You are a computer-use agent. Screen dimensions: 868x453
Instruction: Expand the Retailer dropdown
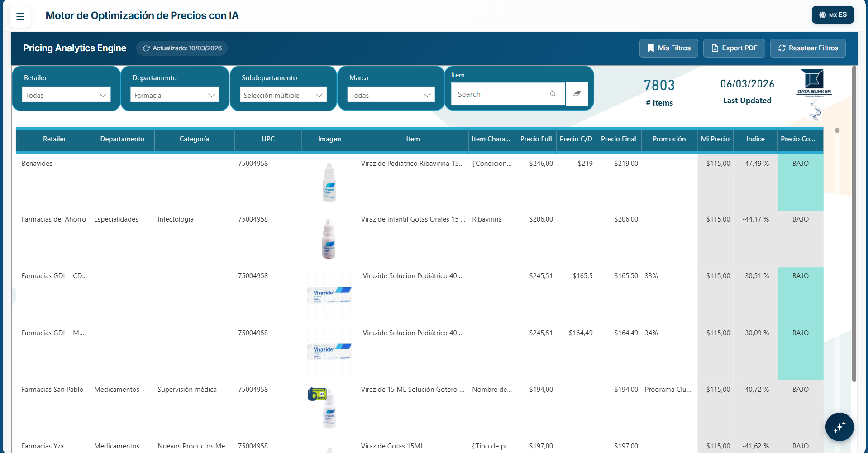pyautogui.click(x=66, y=95)
